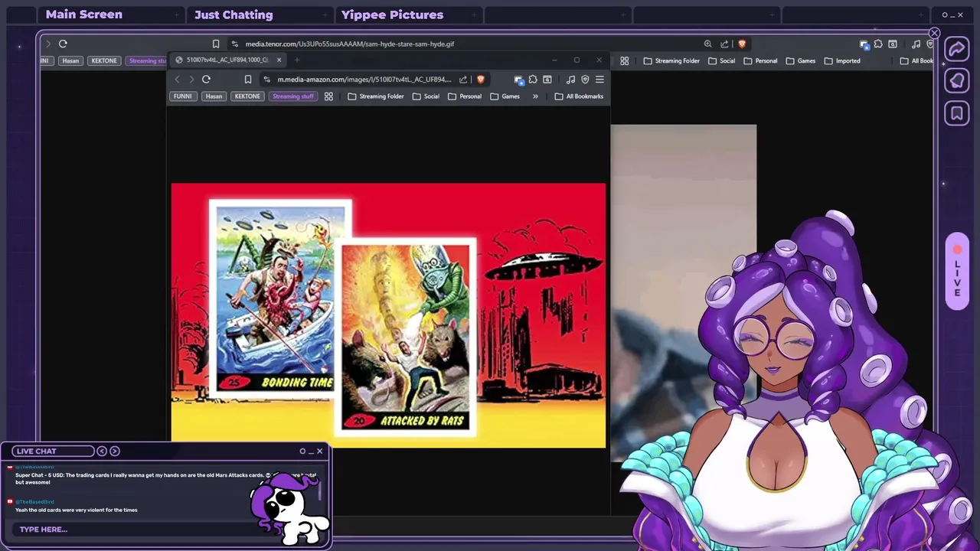Image resolution: width=980 pixels, height=551 pixels.
Task: Click the zoom magnifier in tenor address bar
Action: pos(707,44)
